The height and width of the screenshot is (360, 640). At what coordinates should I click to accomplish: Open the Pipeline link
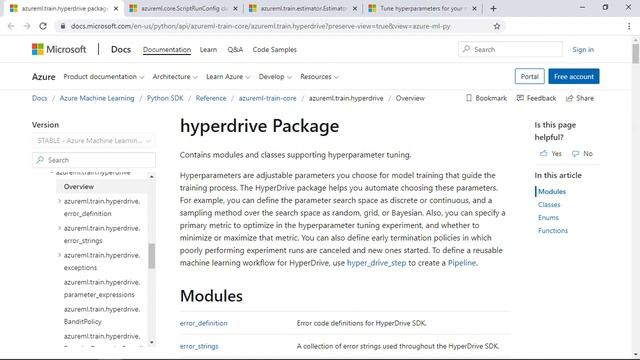coord(462,263)
